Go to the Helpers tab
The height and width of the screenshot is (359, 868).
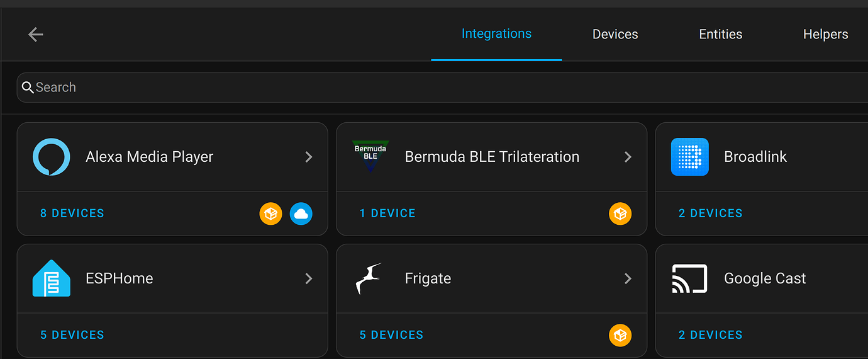[825, 35]
